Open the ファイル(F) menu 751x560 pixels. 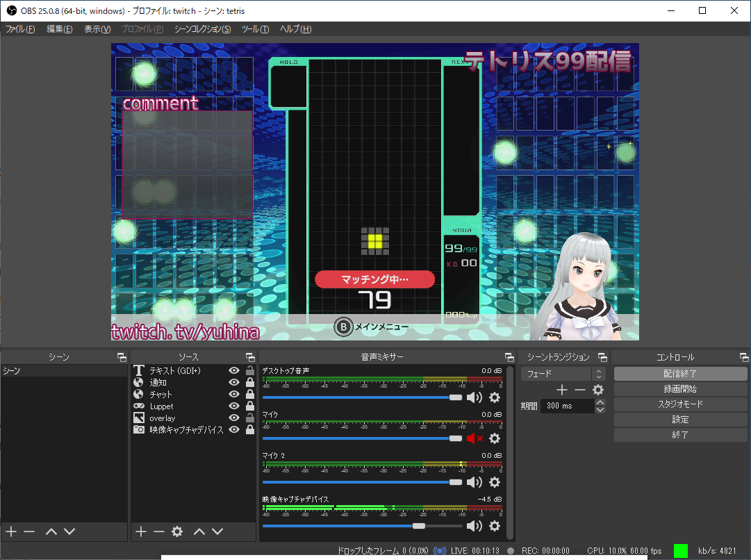coord(20,29)
